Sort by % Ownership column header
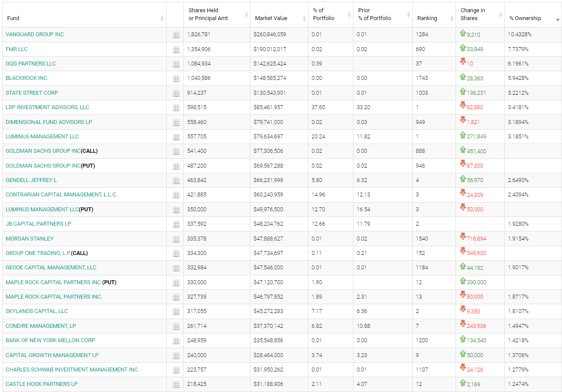Image resolution: width=562 pixels, height=392 pixels. (x=533, y=15)
